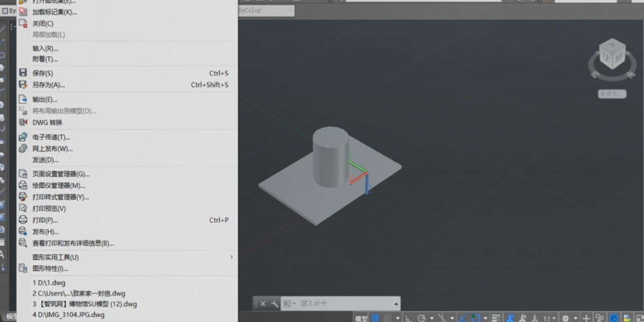Click the Save As (另存为) icon
Image resolution: width=644 pixels, height=322 pixels.
click(x=23, y=85)
